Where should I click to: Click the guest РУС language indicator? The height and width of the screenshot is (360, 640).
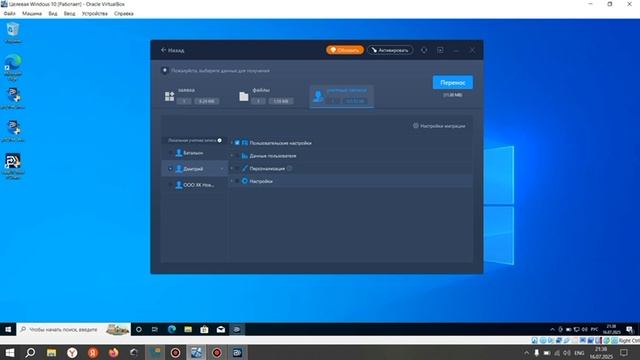pyautogui.click(x=594, y=329)
